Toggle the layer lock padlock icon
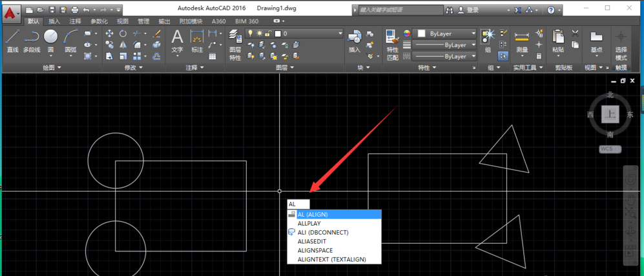Screen dimensions: 644x276 (x=267, y=34)
